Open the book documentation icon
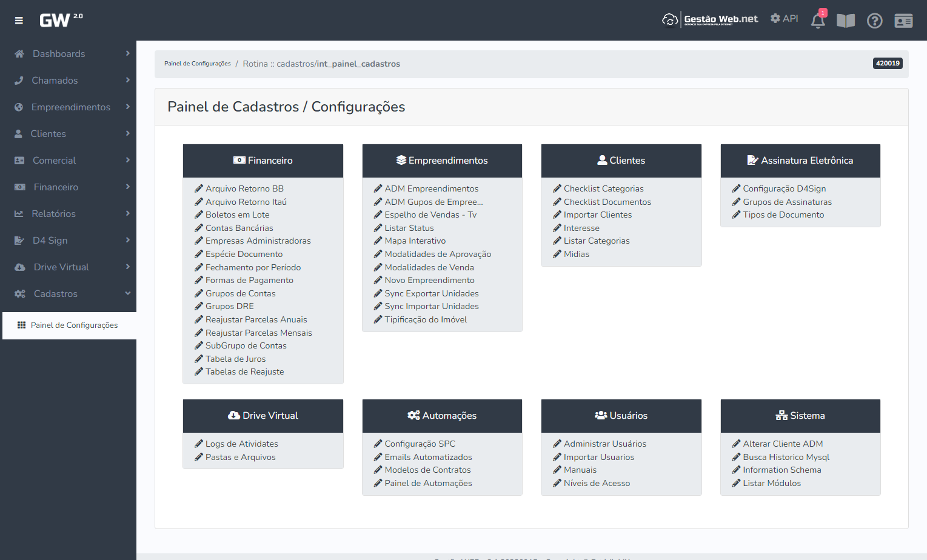This screenshot has width=927, height=560. pyautogui.click(x=845, y=21)
